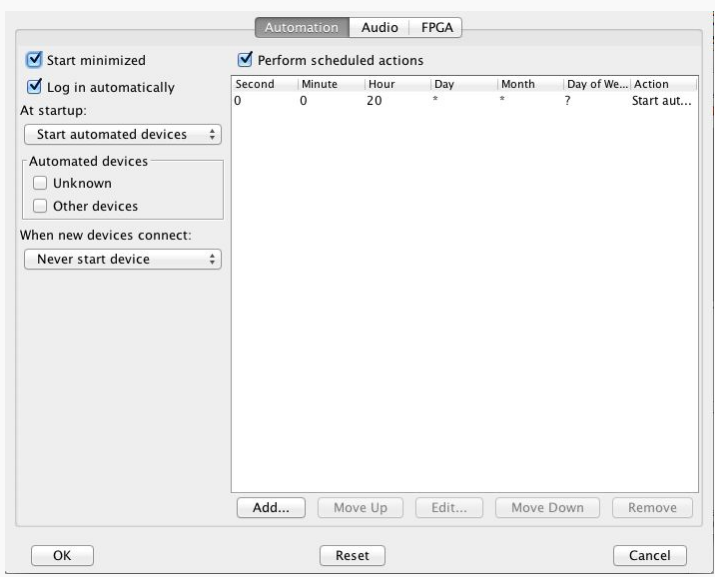Uncheck the Start minimized checkbox

coord(33,61)
